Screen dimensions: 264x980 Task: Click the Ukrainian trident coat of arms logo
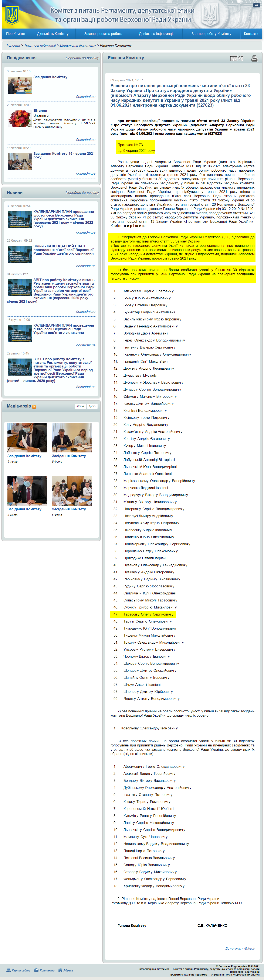pyautogui.click(x=12, y=15)
